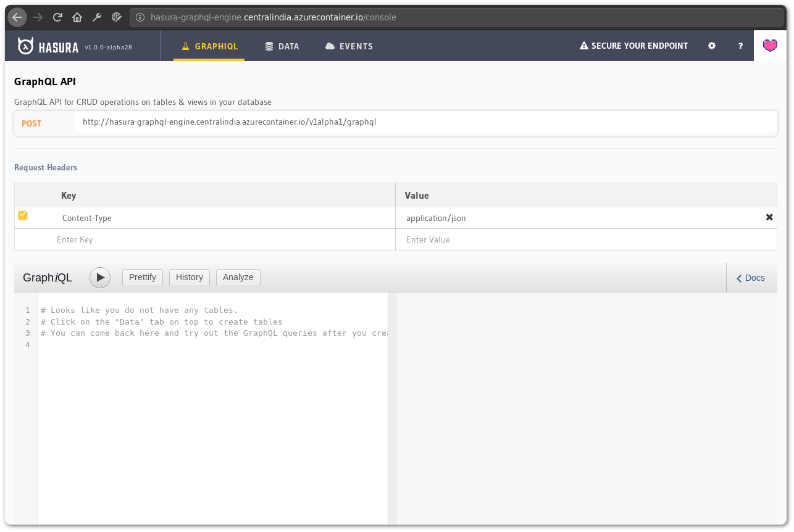Click the Prettify button

click(143, 278)
